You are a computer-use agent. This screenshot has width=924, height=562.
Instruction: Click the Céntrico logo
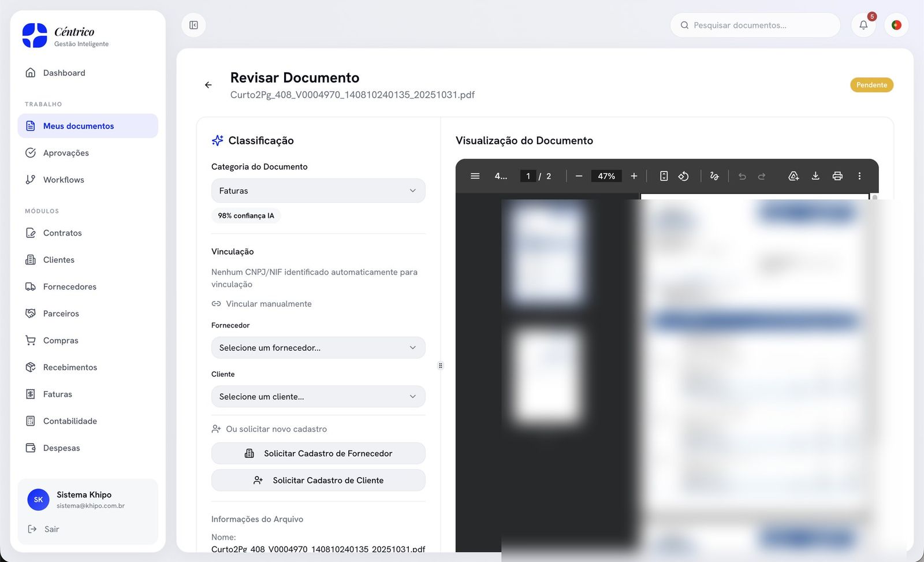point(35,36)
